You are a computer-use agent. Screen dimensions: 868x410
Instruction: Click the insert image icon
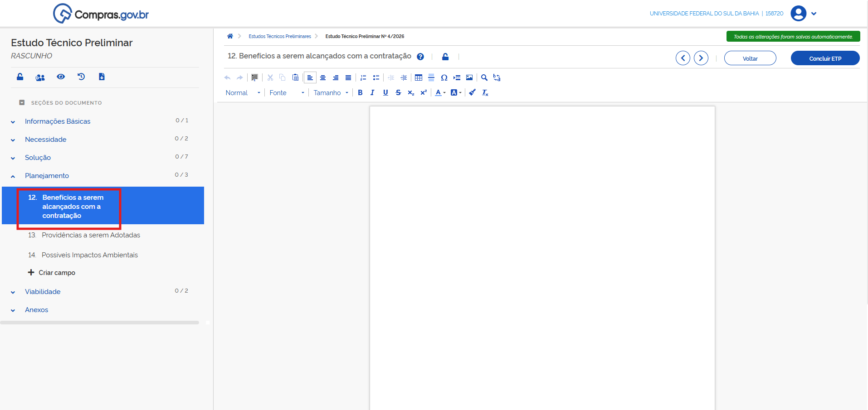pyautogui.click(x=469, y=77)
